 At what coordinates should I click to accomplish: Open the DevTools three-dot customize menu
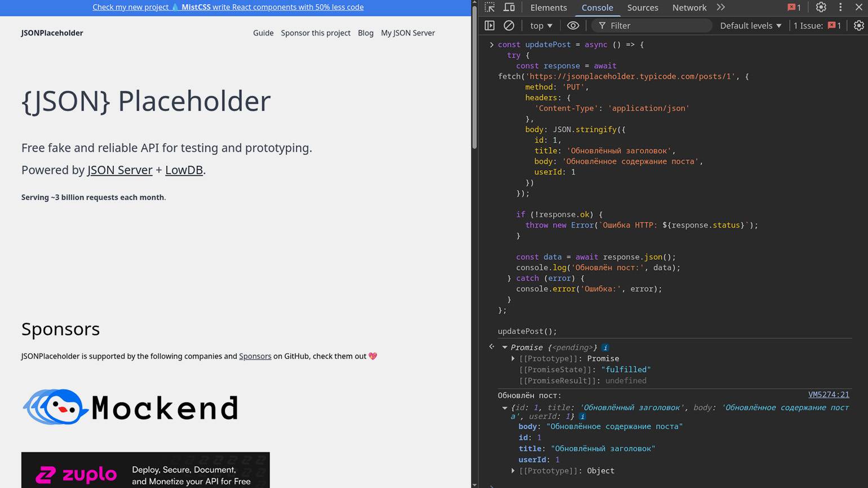[x=840, y=7]
